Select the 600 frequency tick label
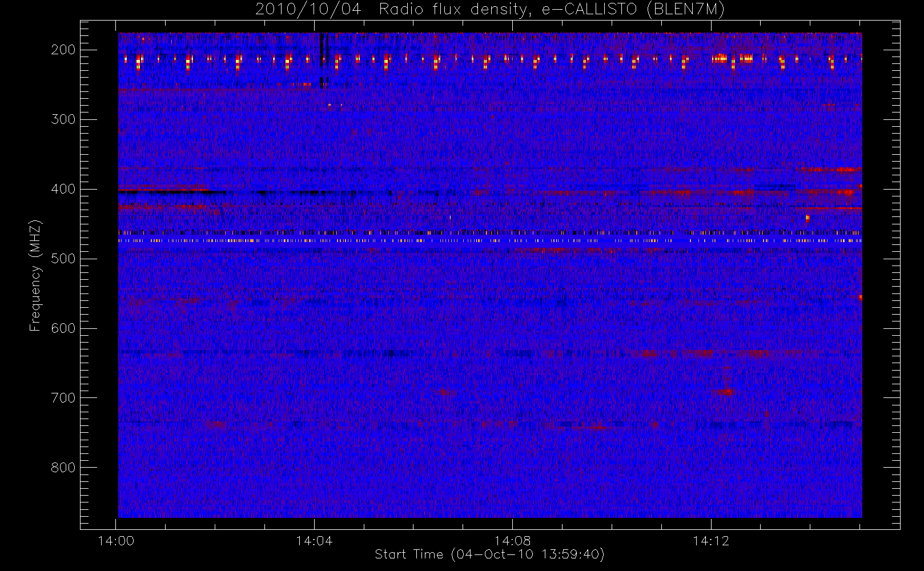 point(63,328)
